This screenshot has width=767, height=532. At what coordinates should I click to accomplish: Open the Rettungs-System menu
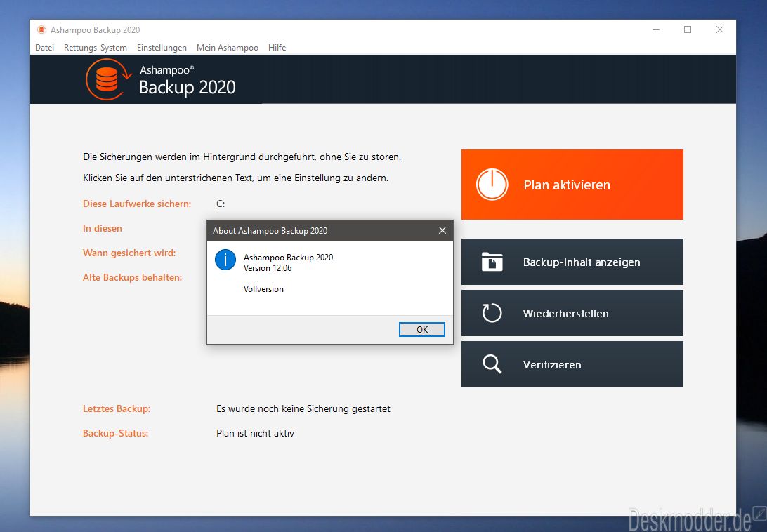click(x=96, y=48)
